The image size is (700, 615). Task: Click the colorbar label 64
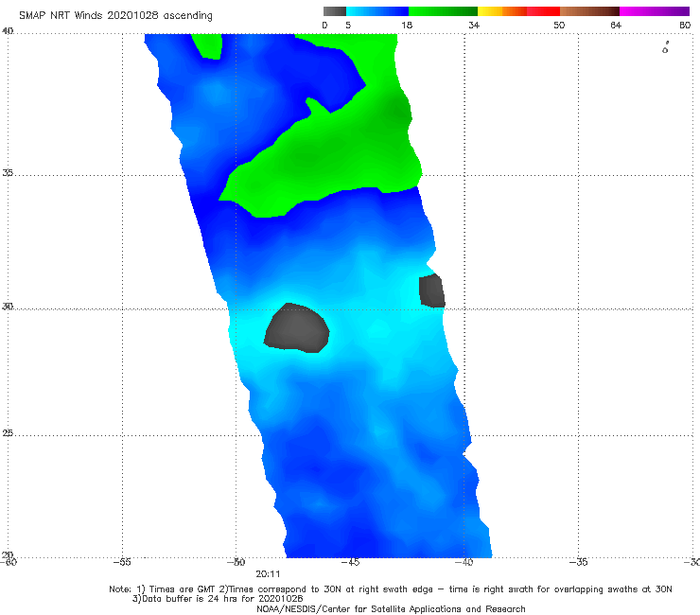pyautogui.click(x=616, y=25)
